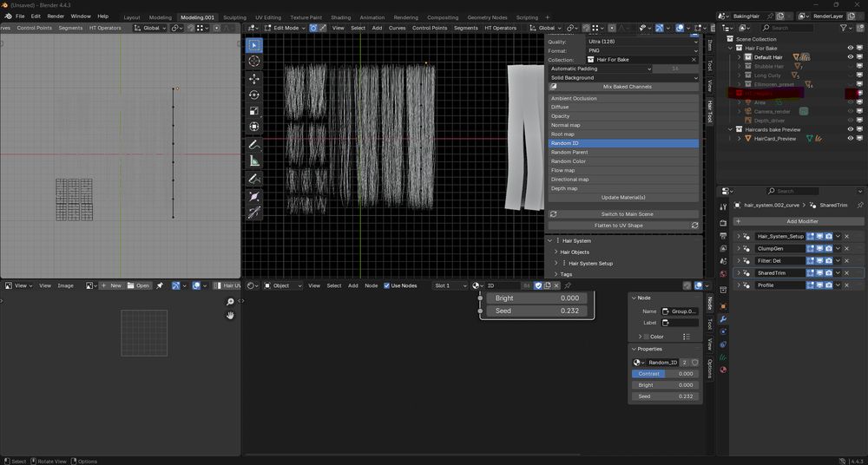
Task: Toggle viewport display of SharedTrim modifier
Action: point(820,273)
